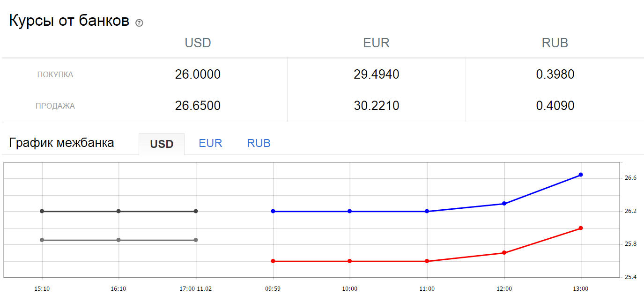Click the EUR column header
Image resolution: width=644 pixels, height=294 pixels.
point(376,43)
